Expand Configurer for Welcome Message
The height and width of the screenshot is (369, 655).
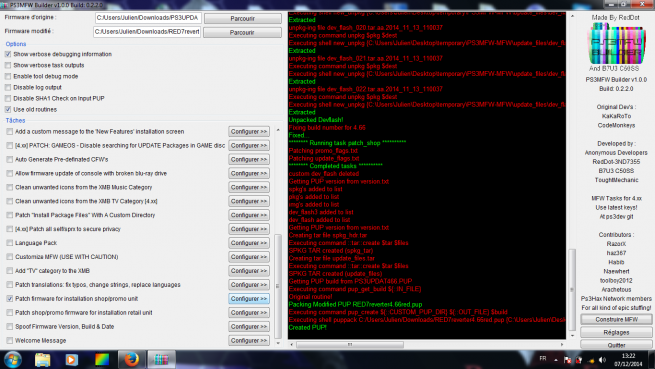point(249,341)
